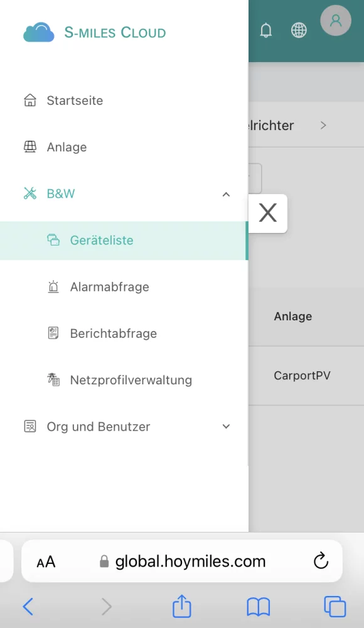Expand Org und Benutzer submenu
Viewport: 364px width, 628px height.
click(x=226, y=426)
